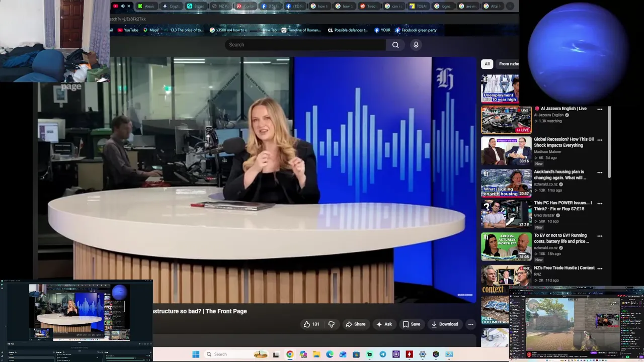Share the video
The height and width of the screenshot is (362, 644).
355,324
